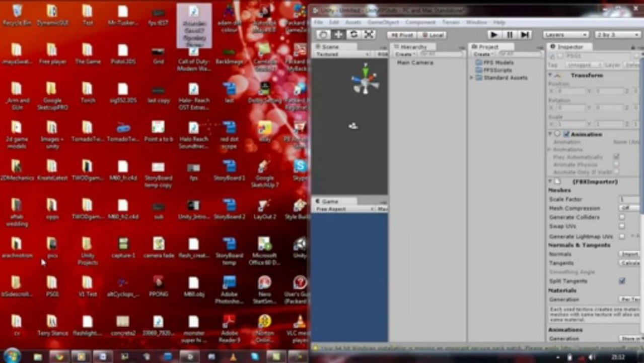Open the GameObject menu
The image size is (644, 363).
point(383,23)
